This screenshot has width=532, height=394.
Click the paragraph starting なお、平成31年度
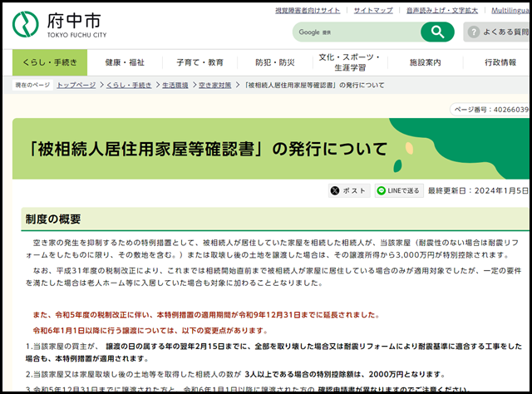click(273, 277)
